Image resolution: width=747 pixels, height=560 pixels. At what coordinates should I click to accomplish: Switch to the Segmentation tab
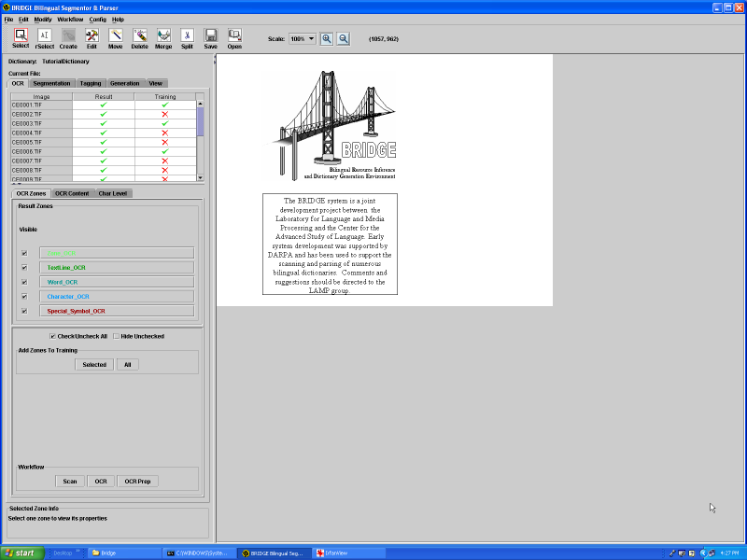pyautogui.click(x=52, y=83)
